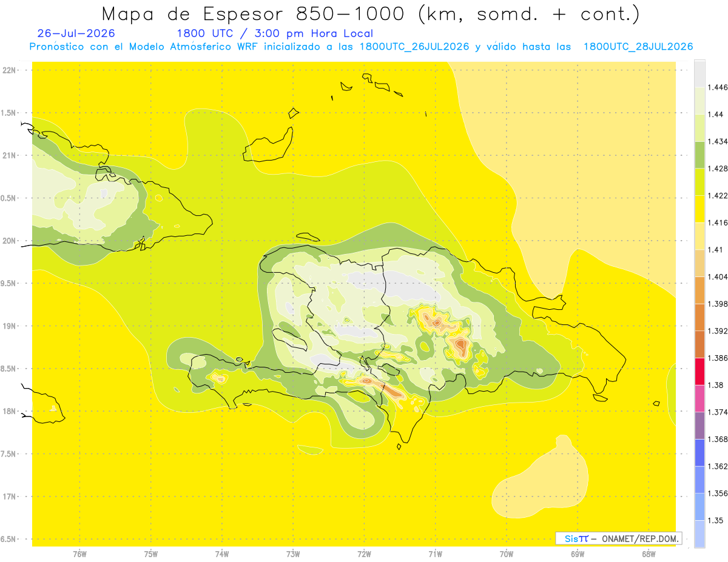Viewport: 728px width, 562px height.
Task: Click the colorbar value "1.362"
Action: coord(719,466)
